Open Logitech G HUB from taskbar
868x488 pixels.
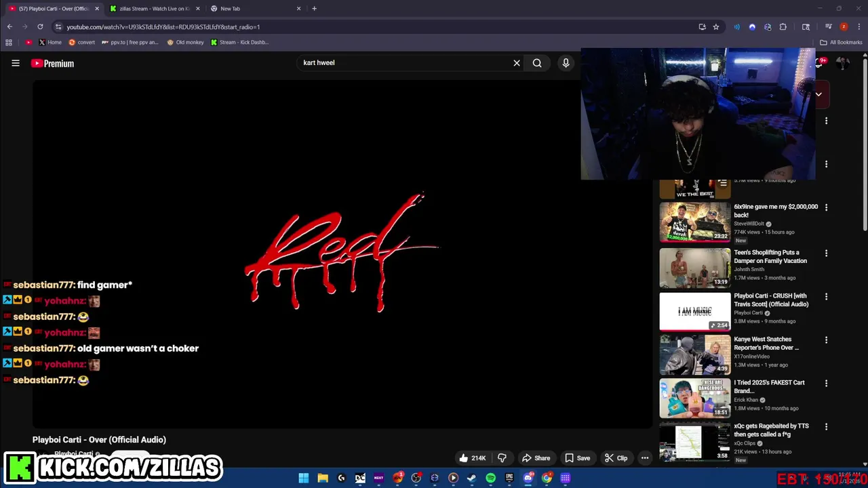point(342,478)
